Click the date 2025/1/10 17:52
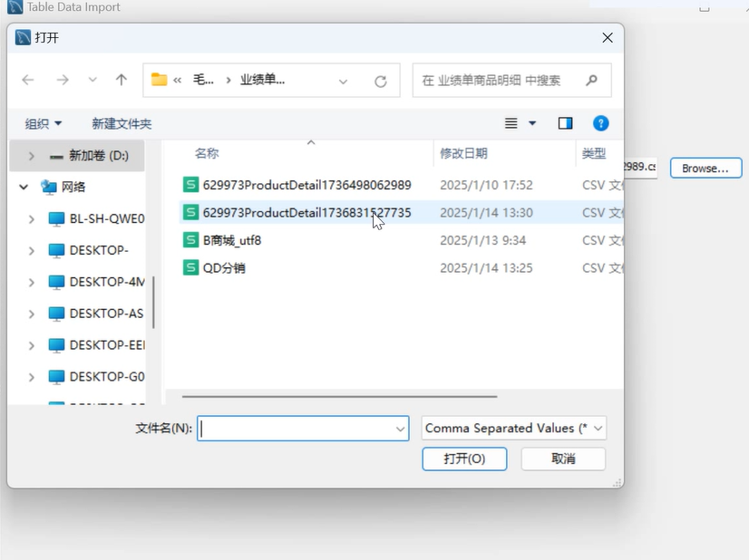Screen dimensions: 749x560 [x=486, y=185]
